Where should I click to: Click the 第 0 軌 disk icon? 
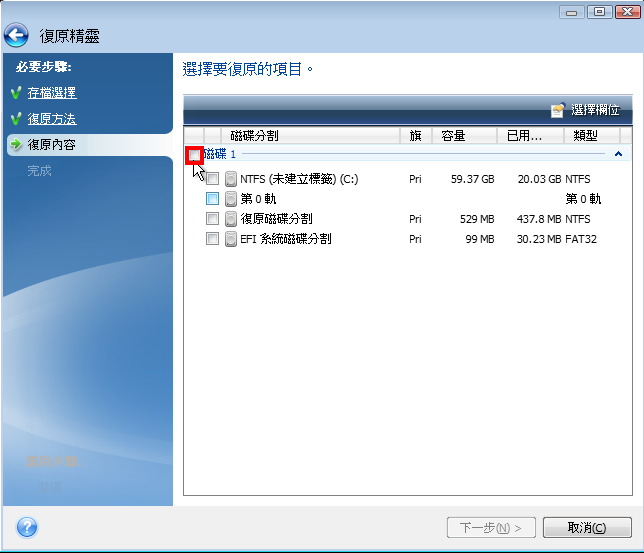(x=231, y=199)
